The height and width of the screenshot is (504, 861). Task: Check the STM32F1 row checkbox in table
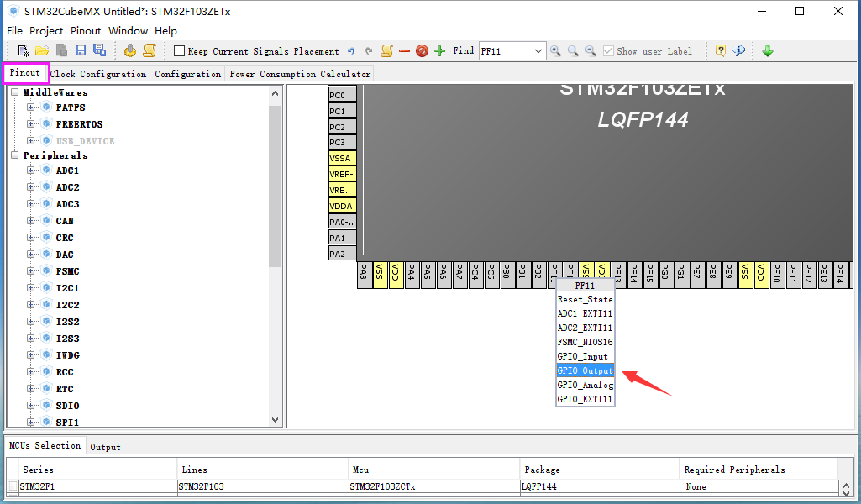13,486
